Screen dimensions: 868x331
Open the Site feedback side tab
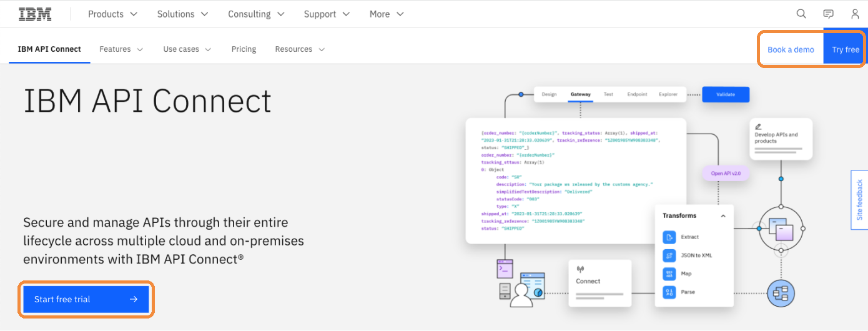click(x=859, y=200)
